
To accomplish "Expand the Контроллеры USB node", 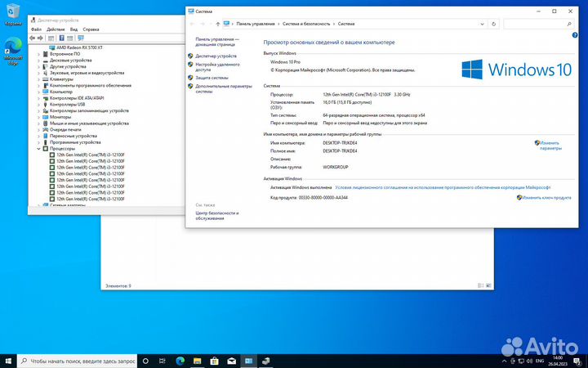I will tap(38, 105).
